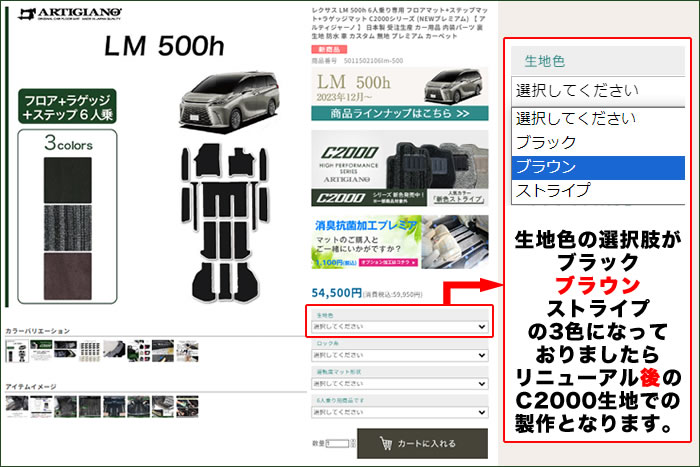Viewport: 700px width, 467px height.
Task: Click the third アイテムイメージ thumbnail
Action: (65, 406)
